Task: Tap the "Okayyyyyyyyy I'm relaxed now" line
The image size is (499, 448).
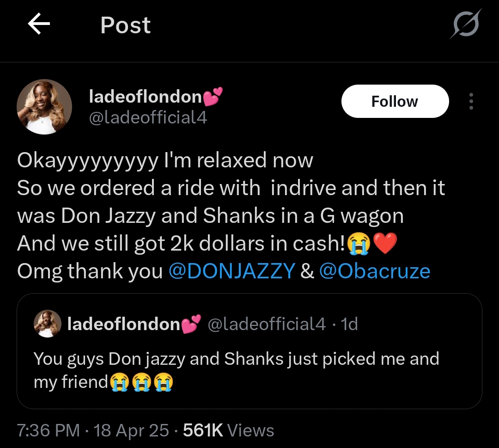Action: (x=165, y=160)
